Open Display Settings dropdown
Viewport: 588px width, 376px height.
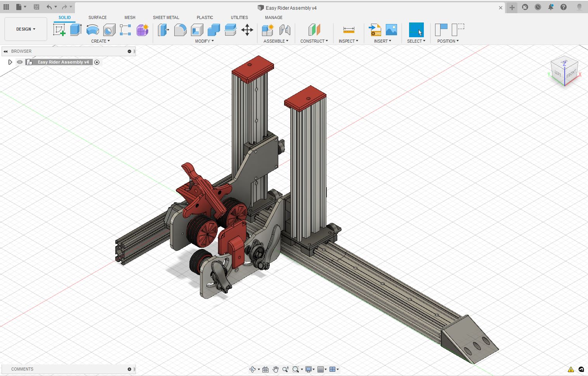coord(310,369)
